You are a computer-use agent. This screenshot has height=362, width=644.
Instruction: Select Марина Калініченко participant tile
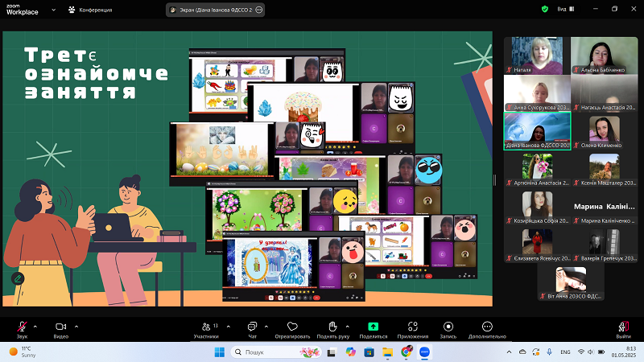click(605, 207)
